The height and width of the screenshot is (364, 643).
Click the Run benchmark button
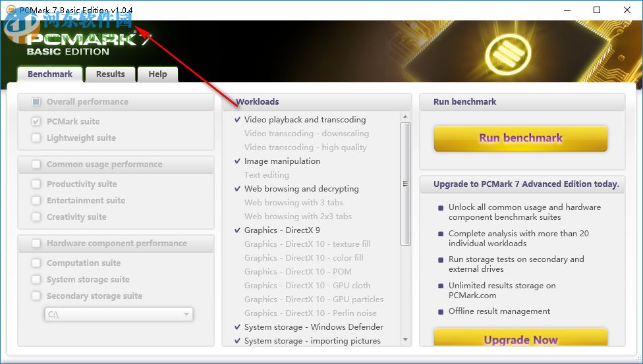520,138
